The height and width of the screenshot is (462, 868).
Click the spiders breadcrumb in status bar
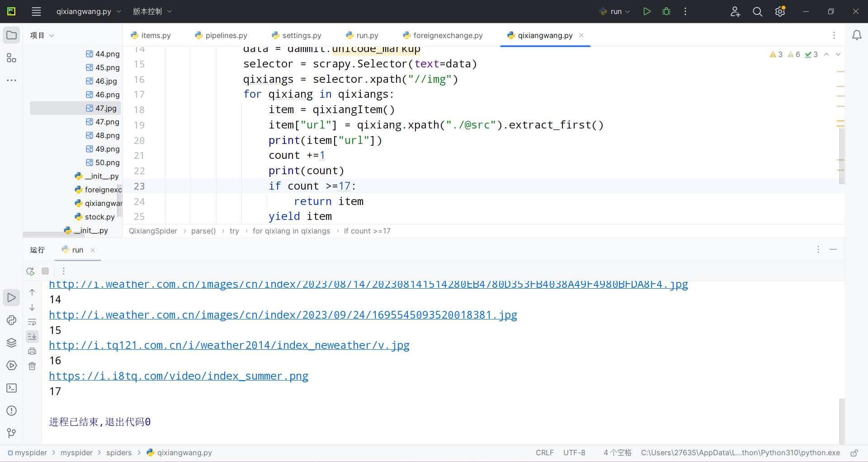(119, 453)
